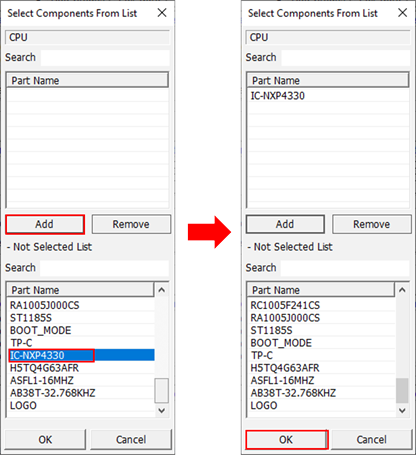Click OK in the left dialog
This screenshot has height=455, width=416.
(x=45, y=440)
